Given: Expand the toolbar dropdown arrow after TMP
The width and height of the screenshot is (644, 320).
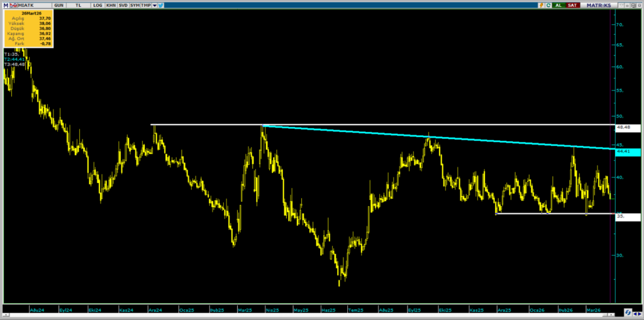Looking at the screenshot, I should [x=155, y=5].
